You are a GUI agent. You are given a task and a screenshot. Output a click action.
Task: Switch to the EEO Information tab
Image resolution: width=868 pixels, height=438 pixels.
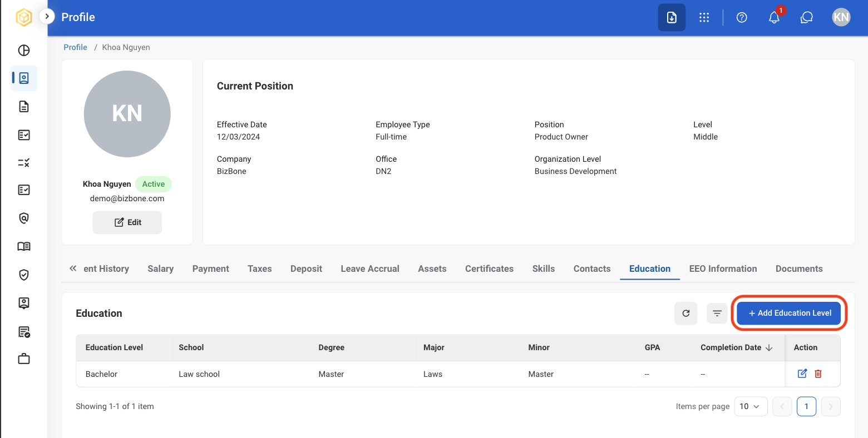[723, 268]
